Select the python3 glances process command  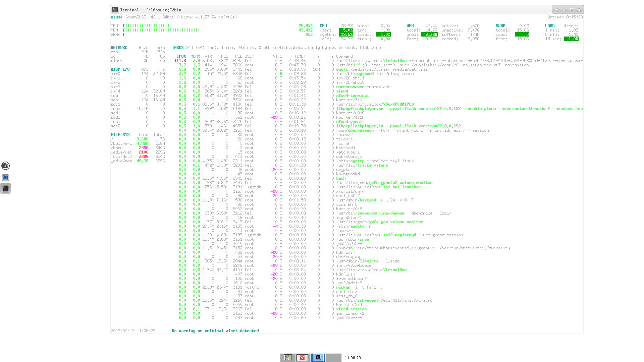(375, 74)
